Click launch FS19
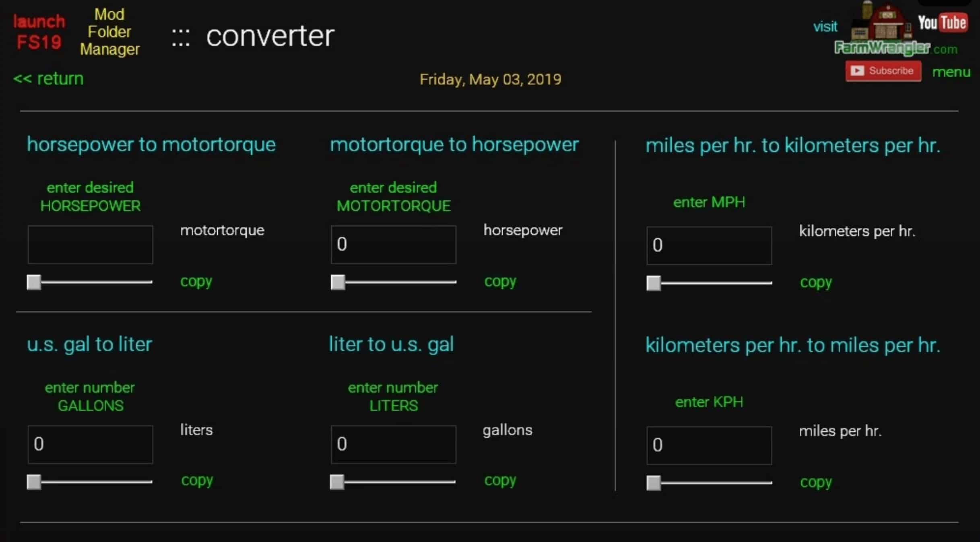This screenshot has height=542, width=980. 39,32
